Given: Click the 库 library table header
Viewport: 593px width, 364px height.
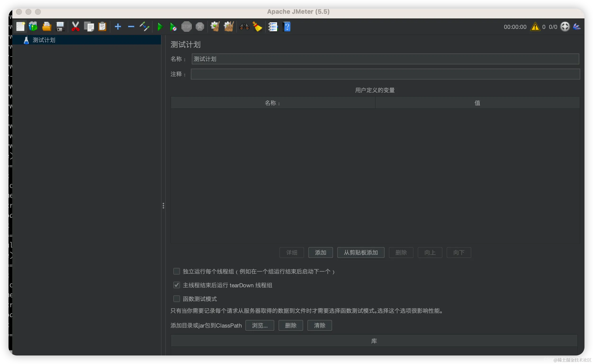Looking at the screenshot, I should click(374, 341).
